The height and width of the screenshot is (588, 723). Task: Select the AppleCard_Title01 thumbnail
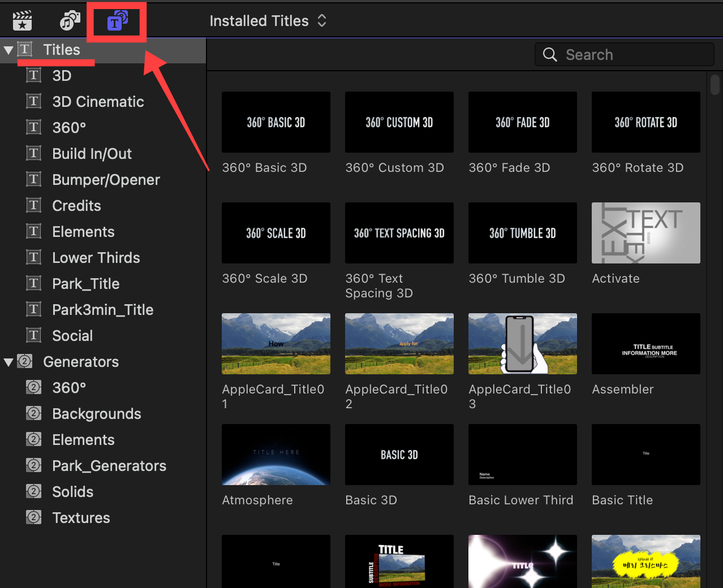[x=276, y=344]
